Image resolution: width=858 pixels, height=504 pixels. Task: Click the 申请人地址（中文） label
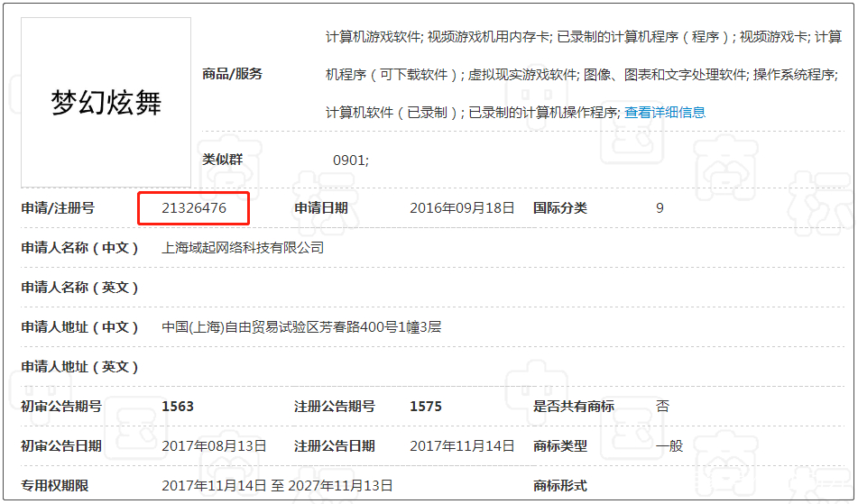(x=80, y=327)
